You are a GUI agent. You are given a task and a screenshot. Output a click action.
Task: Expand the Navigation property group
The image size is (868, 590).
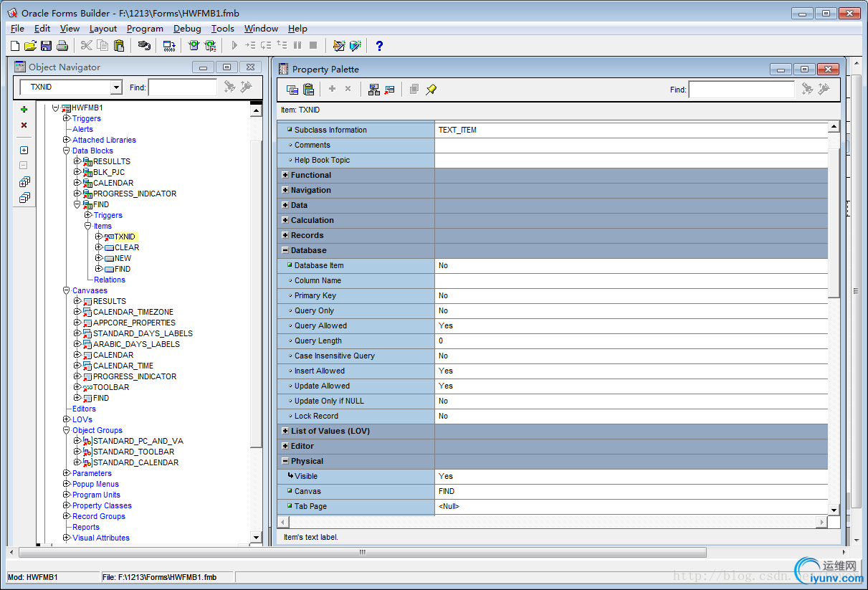pyautogui.click(x=285, y=191)
